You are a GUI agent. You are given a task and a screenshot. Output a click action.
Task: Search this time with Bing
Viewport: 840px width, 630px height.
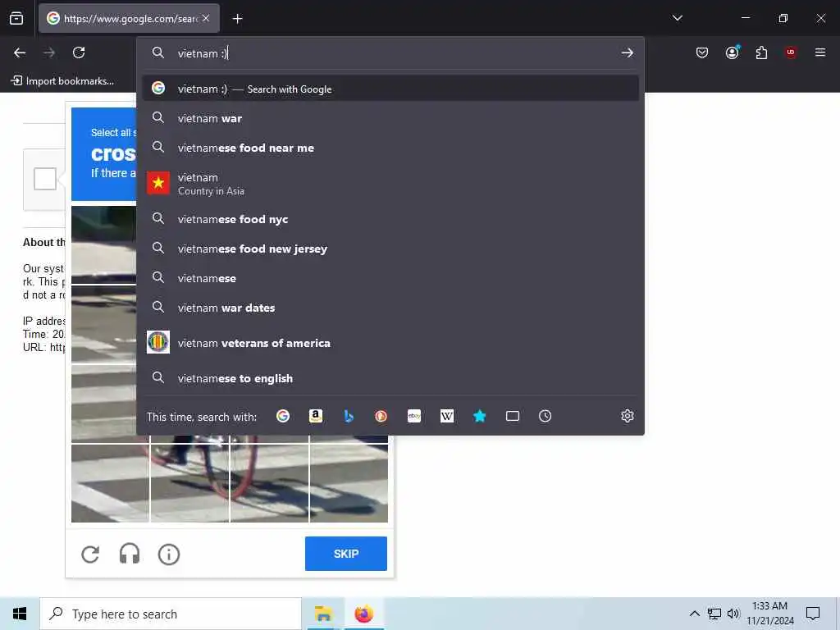(x=348, y=416)
